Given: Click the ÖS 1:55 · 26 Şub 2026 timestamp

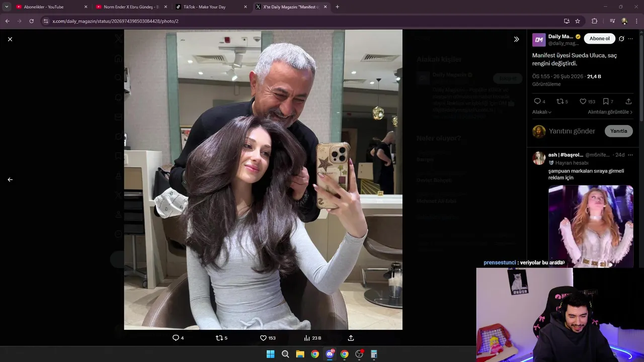Looking at the screenshot, I should click(x=557, y=76).
